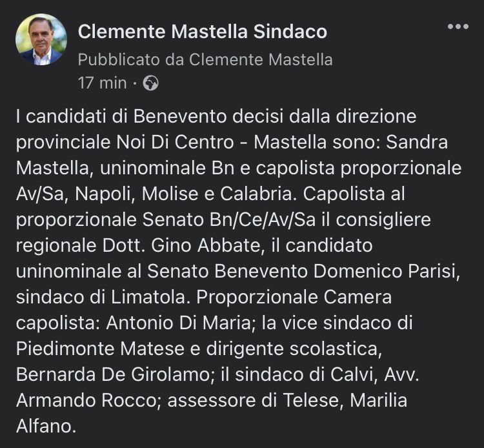The width and height of the screenshot is (484, 448).
Task: Open the Clemente Mastella Sindaco page name
Action: coord(203,32)
